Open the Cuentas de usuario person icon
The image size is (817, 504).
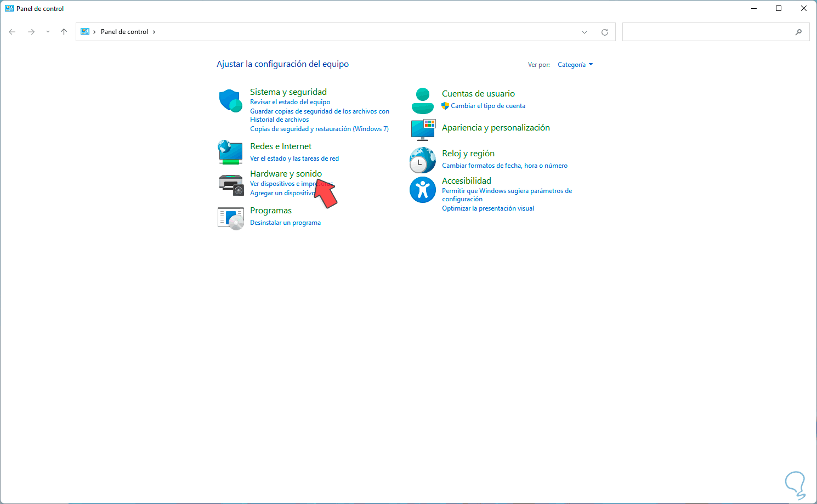coord(423,101)
